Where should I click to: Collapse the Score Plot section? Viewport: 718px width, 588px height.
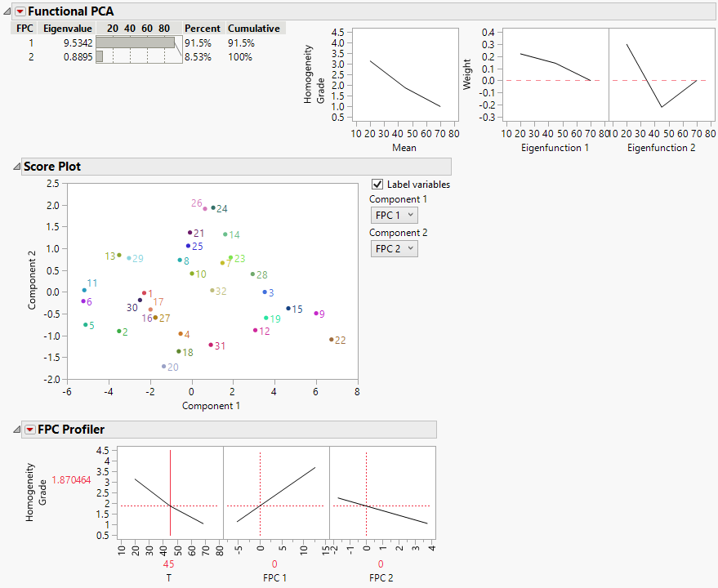coord(17,167)
